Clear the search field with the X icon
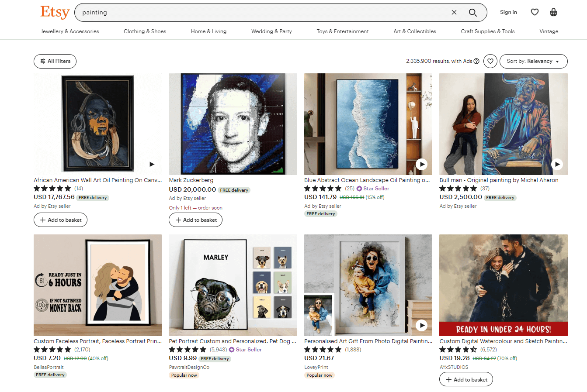Viewport: 587px width, 392px height. [x=454, y=12]
